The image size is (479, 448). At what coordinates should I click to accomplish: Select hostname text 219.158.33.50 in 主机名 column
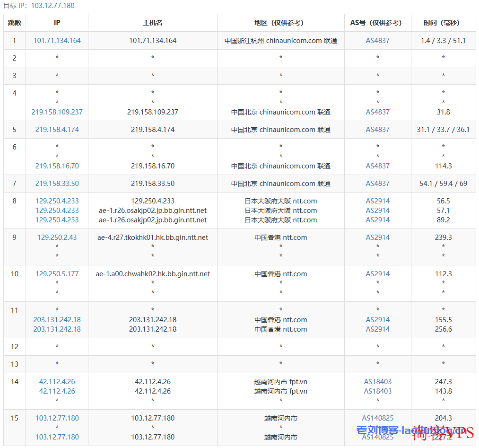153,184
